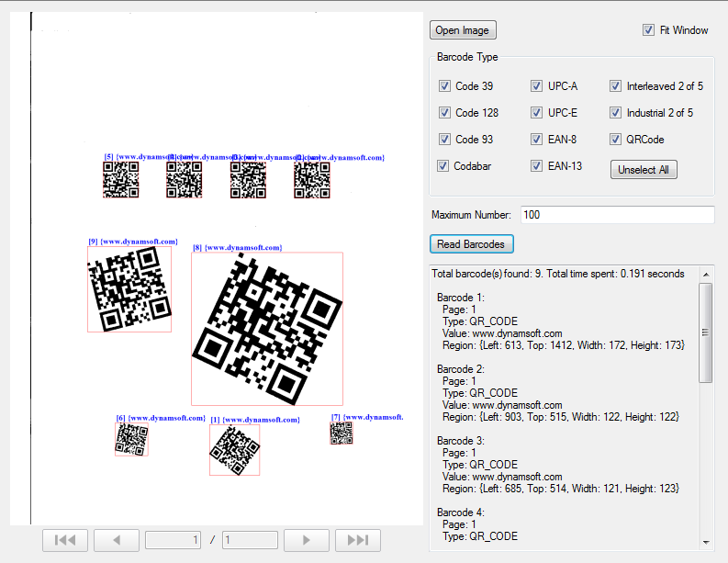Uncheck UPC-A barcode type

tap(537, 86)
